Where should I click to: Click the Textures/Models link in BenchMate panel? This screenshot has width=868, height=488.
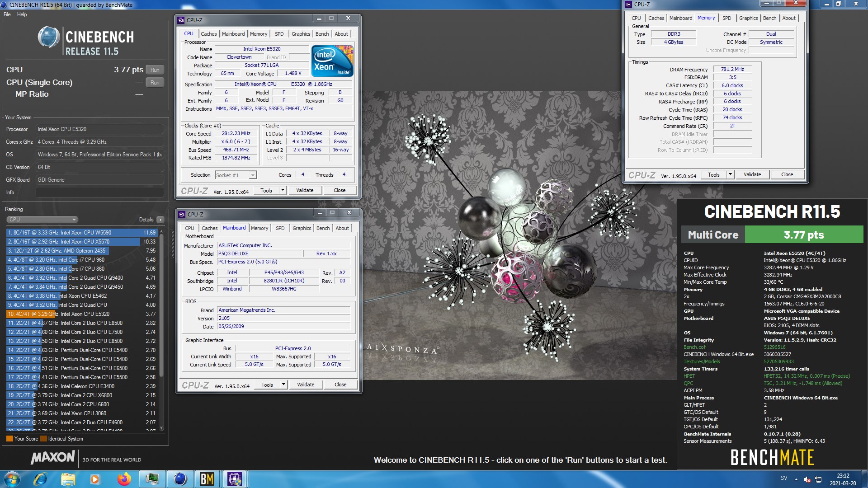(x=702, y=361)
